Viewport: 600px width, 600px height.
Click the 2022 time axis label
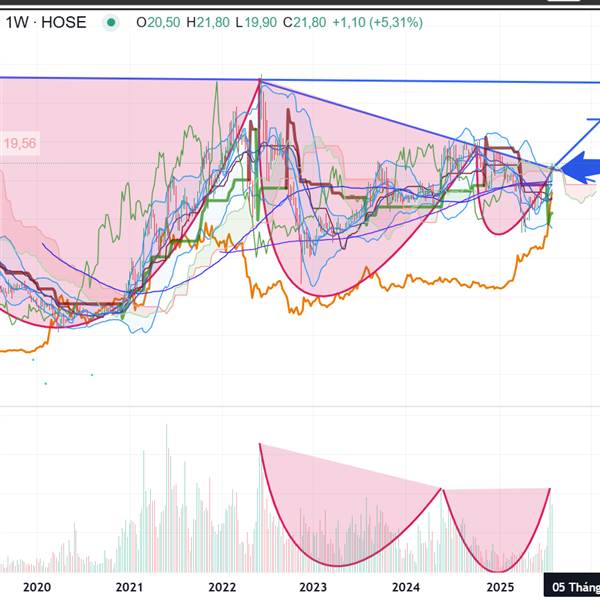(222, 587)
